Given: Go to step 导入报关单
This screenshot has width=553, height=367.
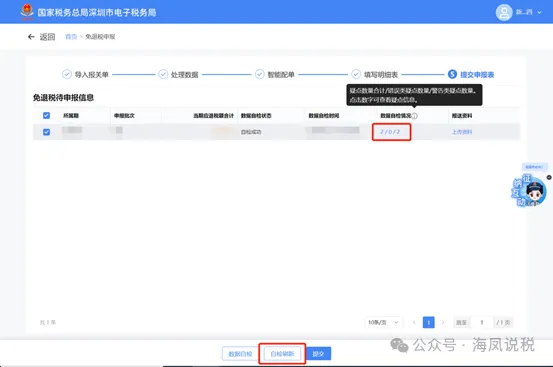Looking at the screenshot, I should [91, 75].
